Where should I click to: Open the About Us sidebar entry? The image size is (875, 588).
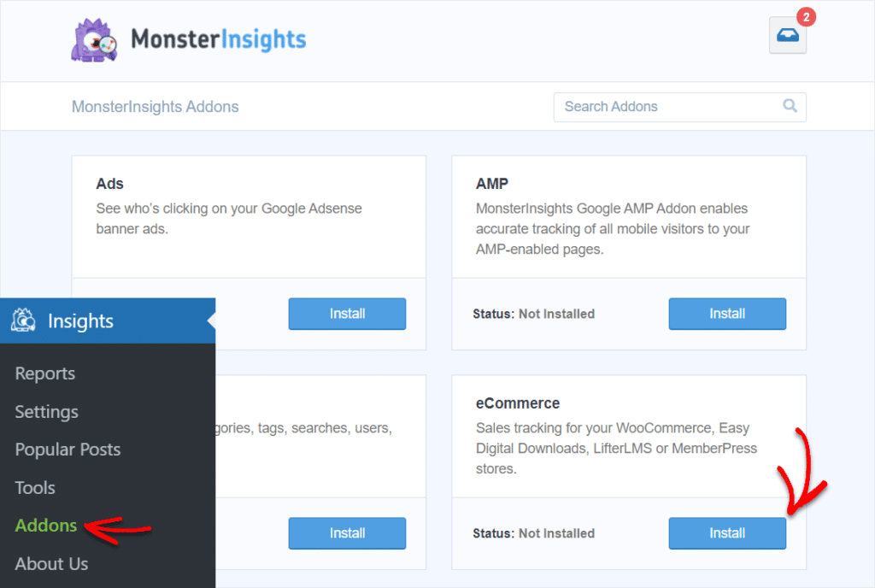point(51,563)
